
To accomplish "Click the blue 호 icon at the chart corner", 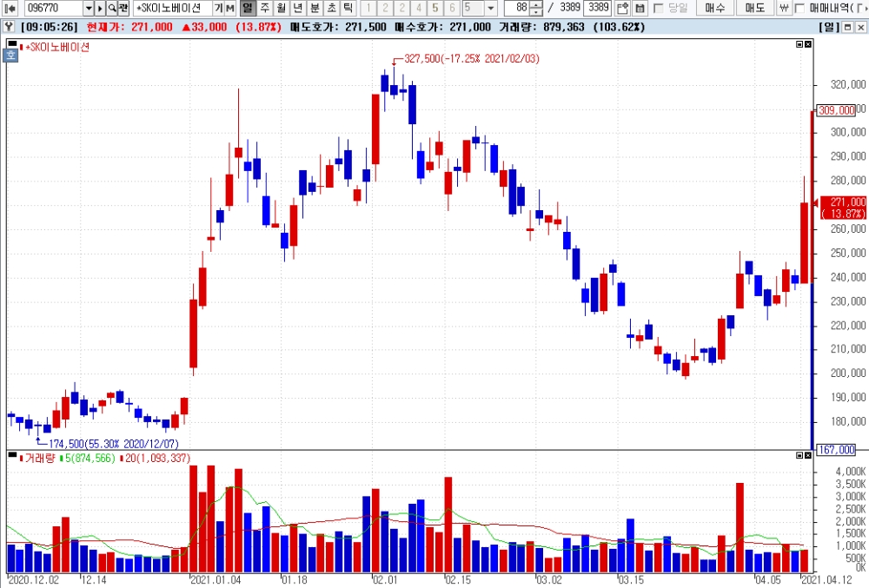I will coord(11,55).
